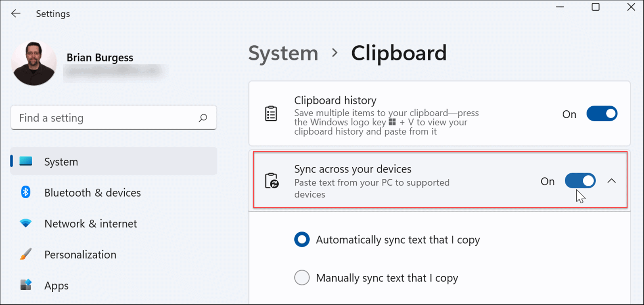Collapse the Sync across your devices section
The height and width of the screenshot is (305, 644).
611,181
